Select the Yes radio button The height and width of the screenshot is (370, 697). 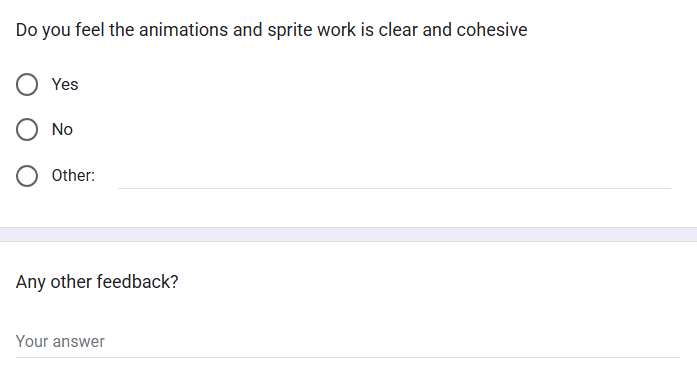click(x=27, y=84)
